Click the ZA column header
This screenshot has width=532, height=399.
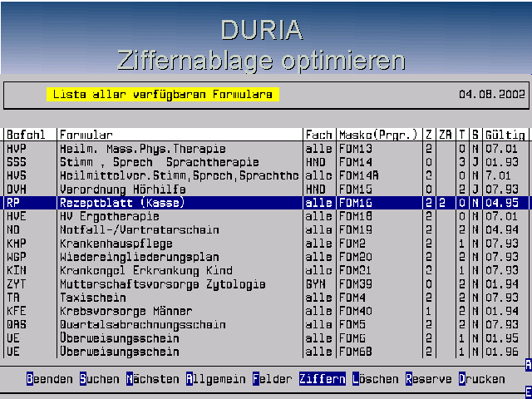click(446, 135)
